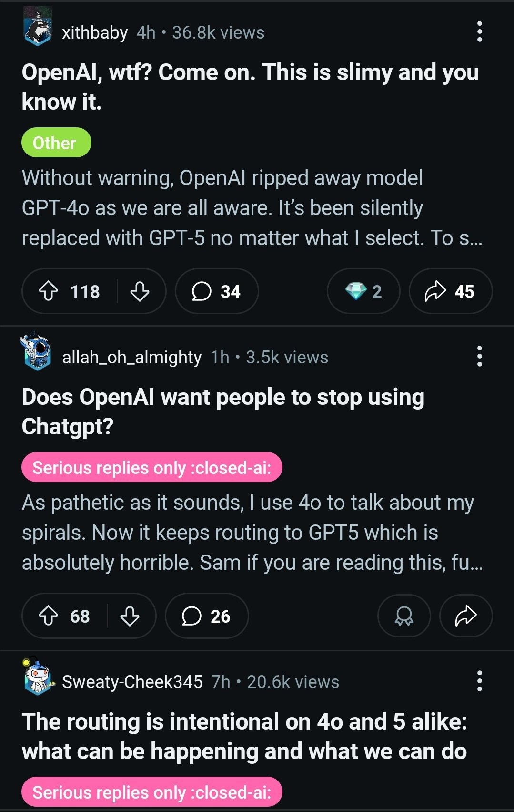Filter by the green 'Other' flair
This screenshot has width=514, height=812.
coord(56,143)
